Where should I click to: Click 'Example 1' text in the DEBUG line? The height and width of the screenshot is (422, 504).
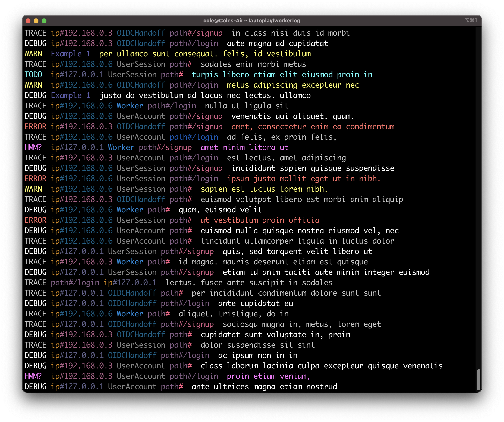point(71,95)
